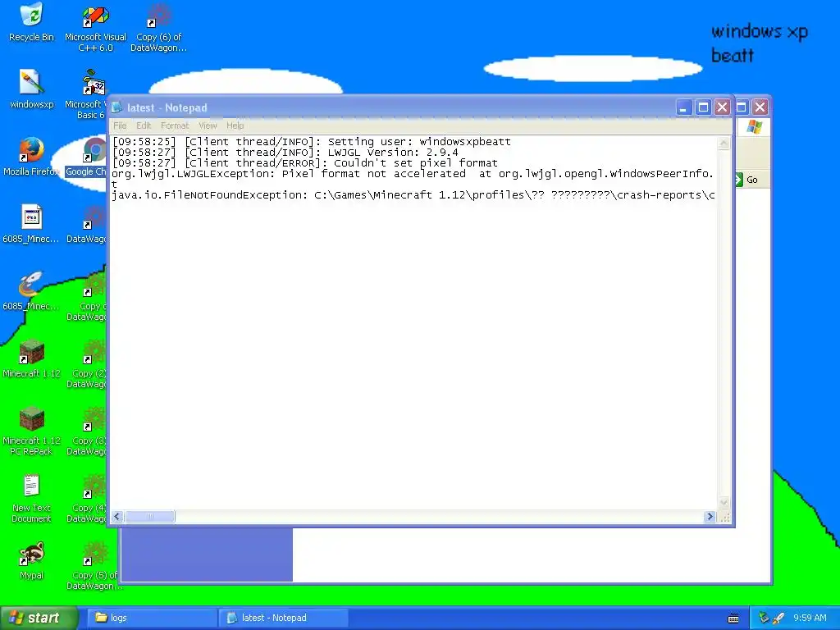Select Copy (4) of DataWagon shortcut
This screenshot has height=630, width=840.
87,499
